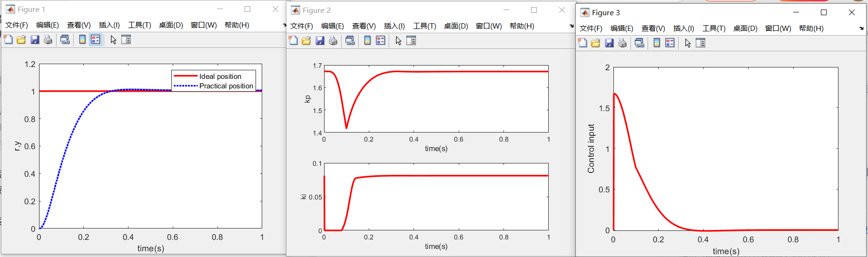
Task: Save Figure 1 using the floppy icon
Action: [35, 40]
